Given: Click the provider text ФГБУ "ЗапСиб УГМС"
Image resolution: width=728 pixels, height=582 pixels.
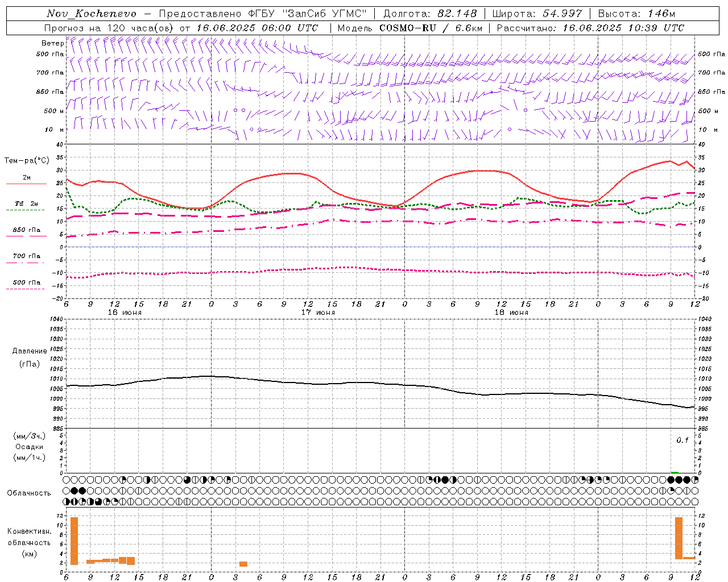Looking at the screenshot, I should (308, 14).
